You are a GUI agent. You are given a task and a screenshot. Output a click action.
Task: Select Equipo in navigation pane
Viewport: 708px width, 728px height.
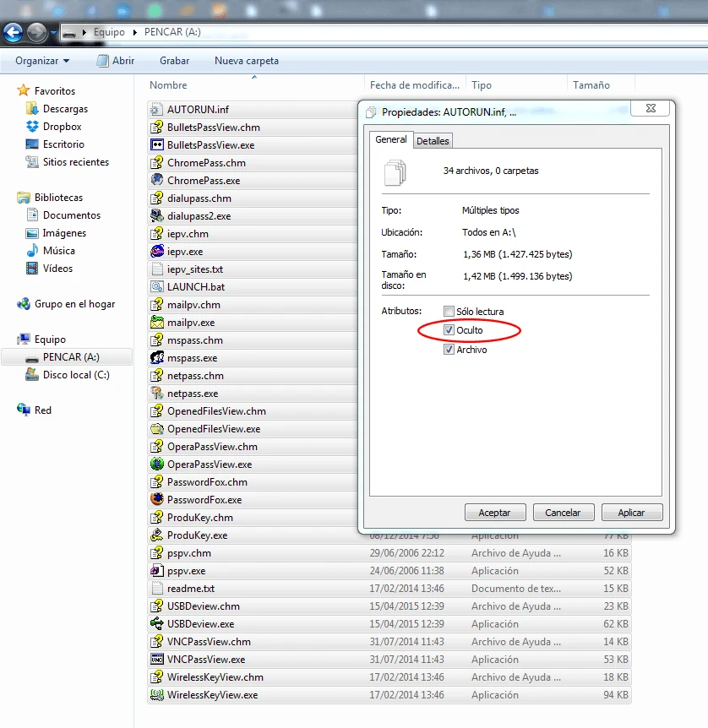pyautogui.click(x=41, y=340)
